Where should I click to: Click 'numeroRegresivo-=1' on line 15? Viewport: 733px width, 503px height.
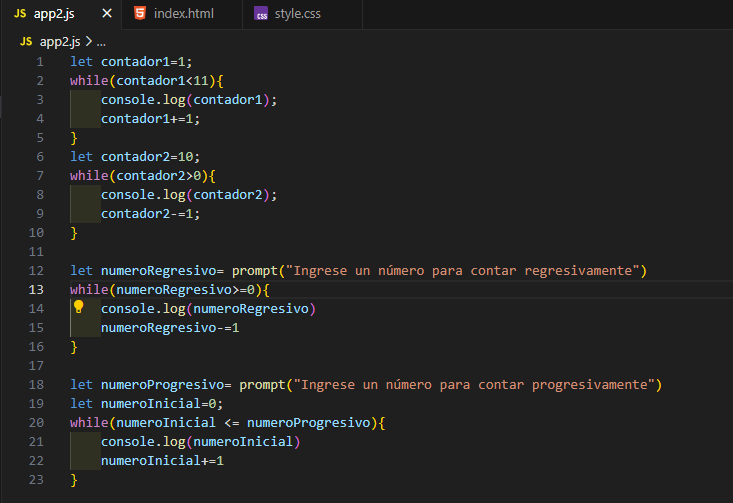coord(170,328)
